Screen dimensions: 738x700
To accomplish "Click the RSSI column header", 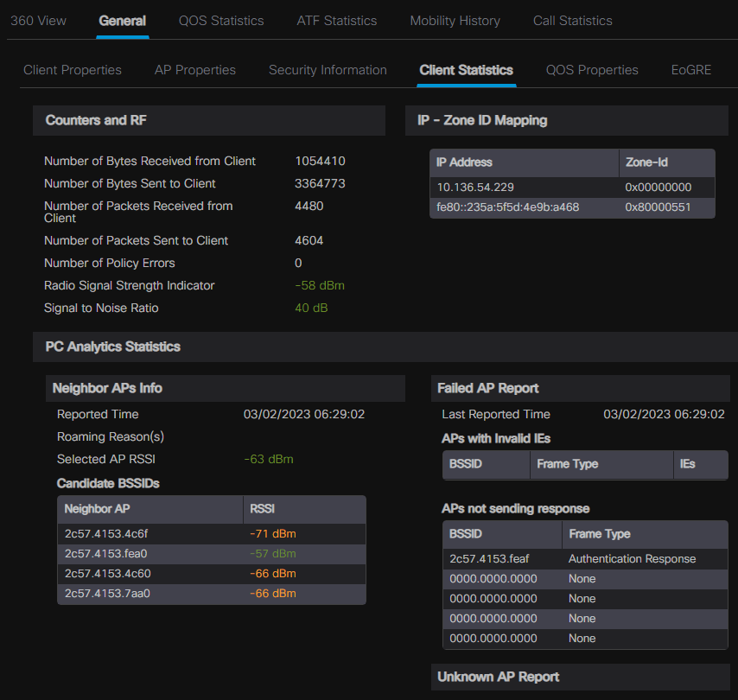I will tap(263, 509).
